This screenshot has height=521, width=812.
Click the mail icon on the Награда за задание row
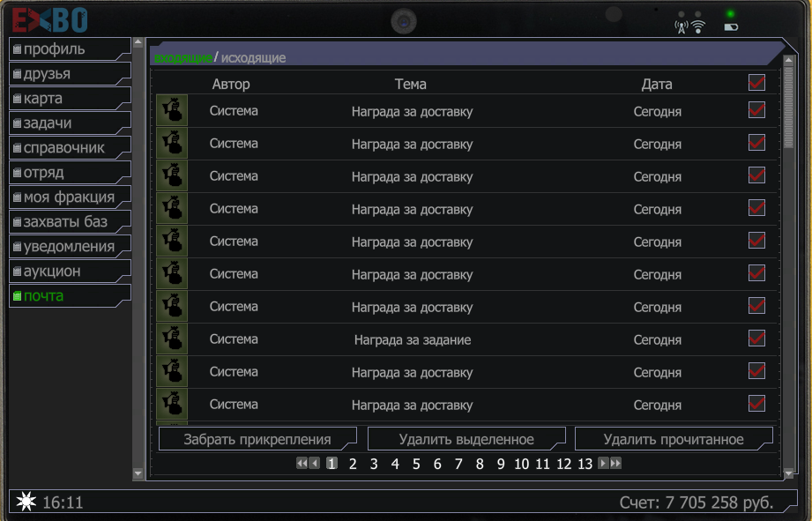tap(172, 339)
